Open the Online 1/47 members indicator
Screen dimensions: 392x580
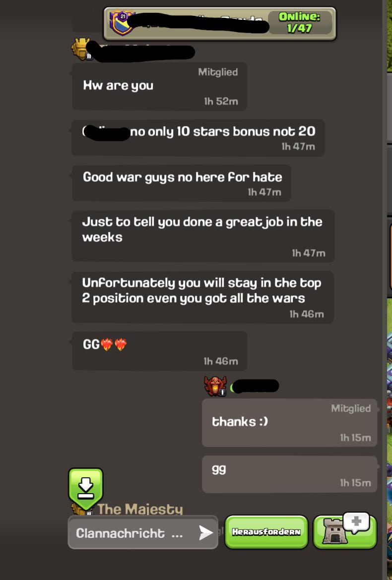point(300,22)
